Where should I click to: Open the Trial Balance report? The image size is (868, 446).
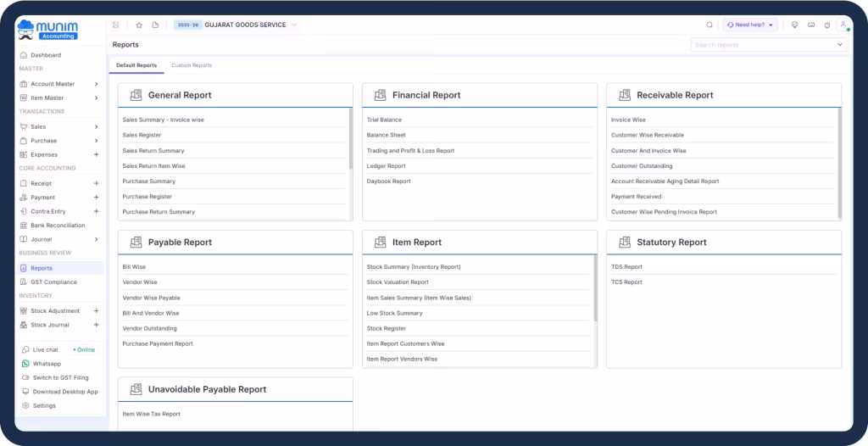(384, 120)
